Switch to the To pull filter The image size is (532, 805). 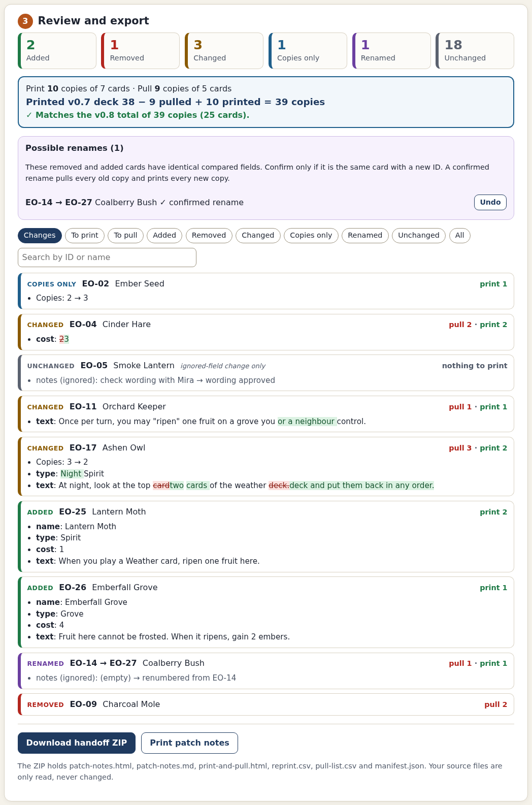pos(125,236)
